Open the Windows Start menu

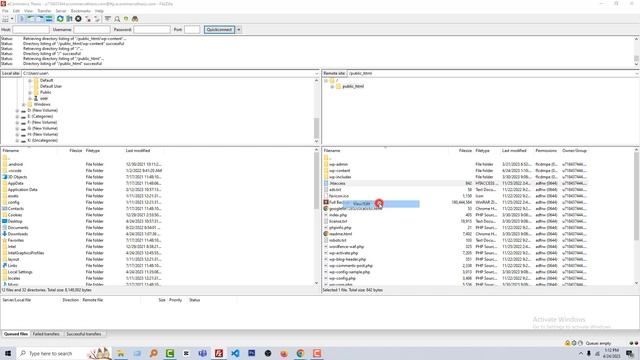(x=7, y=353)
